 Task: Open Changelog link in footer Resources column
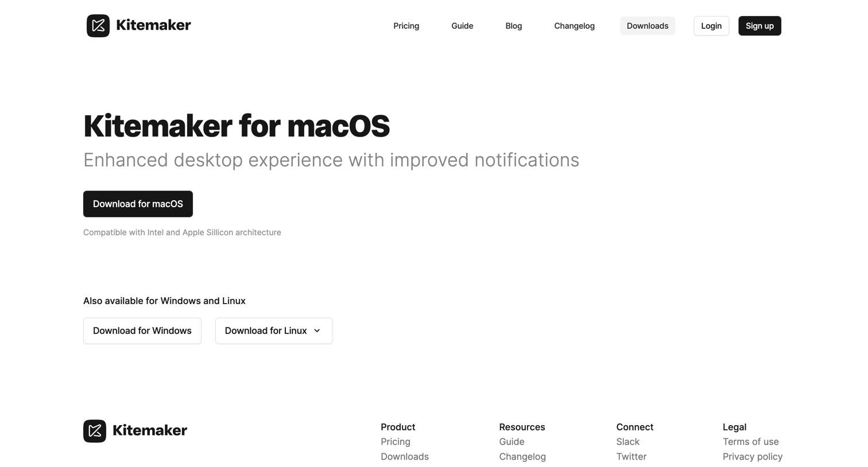click(x=522, y=457)
